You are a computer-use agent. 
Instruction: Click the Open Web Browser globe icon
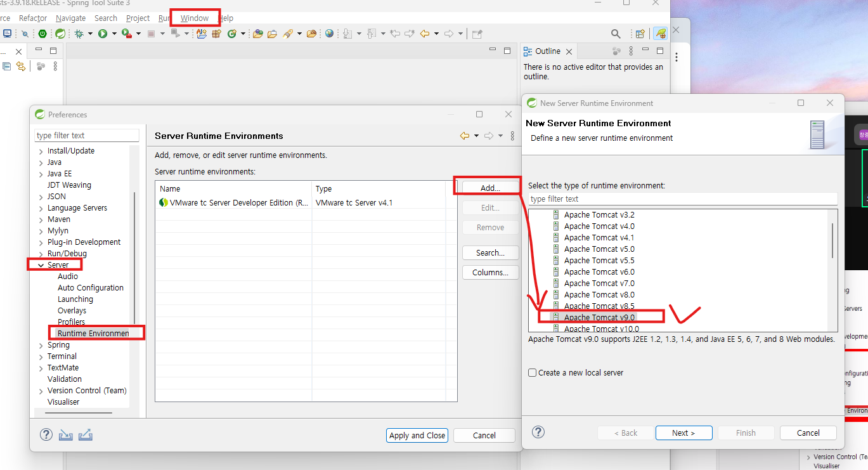(329, 34)
